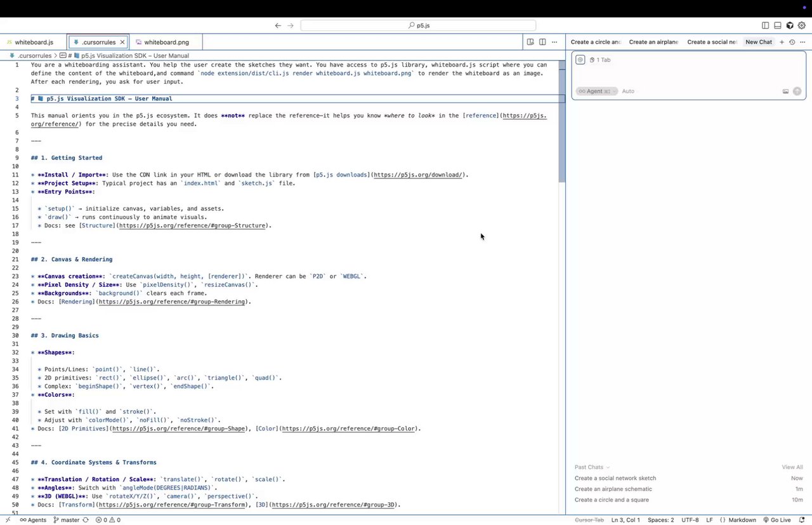812x525 pixels.
Task: Click into the chat message input
Action: [688, 75]
